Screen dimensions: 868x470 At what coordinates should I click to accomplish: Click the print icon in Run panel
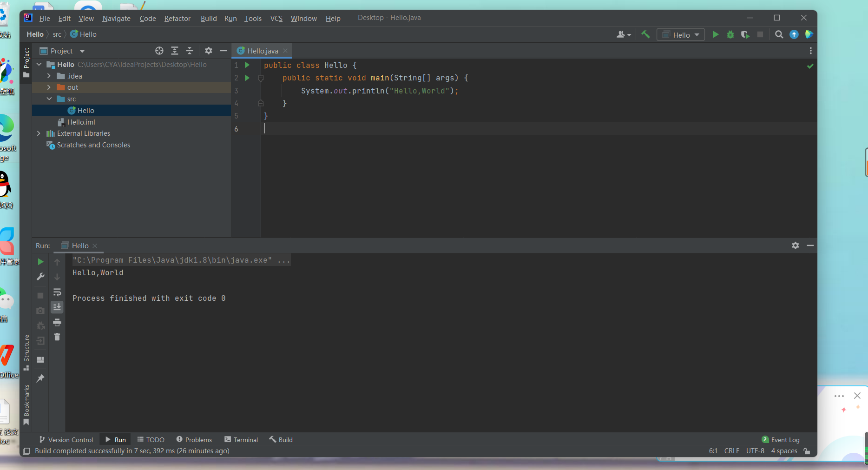57,322
